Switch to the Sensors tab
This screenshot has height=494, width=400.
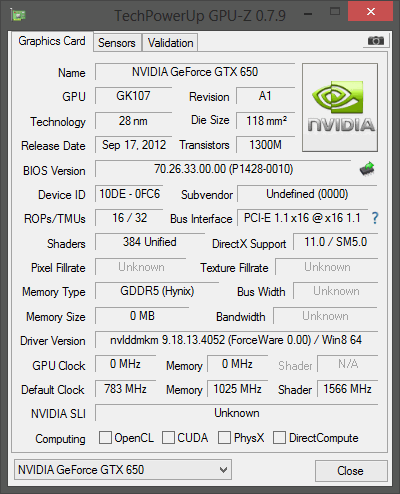click(x=117, y=43)
